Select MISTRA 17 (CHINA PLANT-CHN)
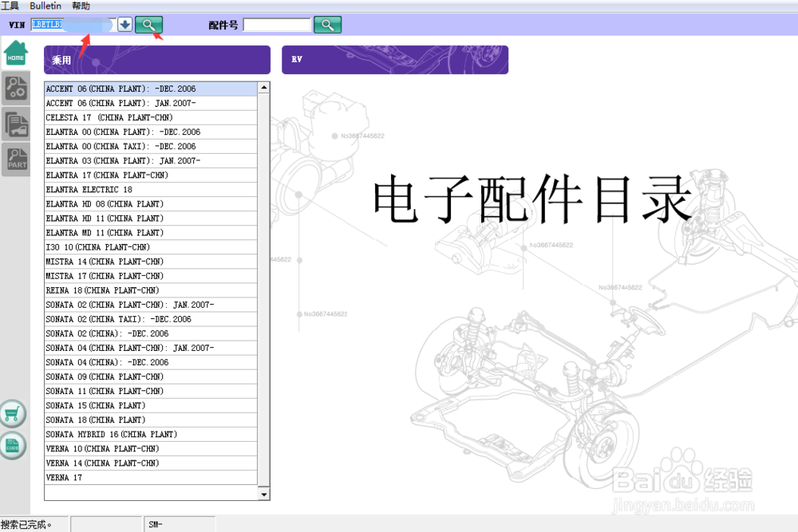The height and width of the screenshot is (532, 798). click(151, 276)
